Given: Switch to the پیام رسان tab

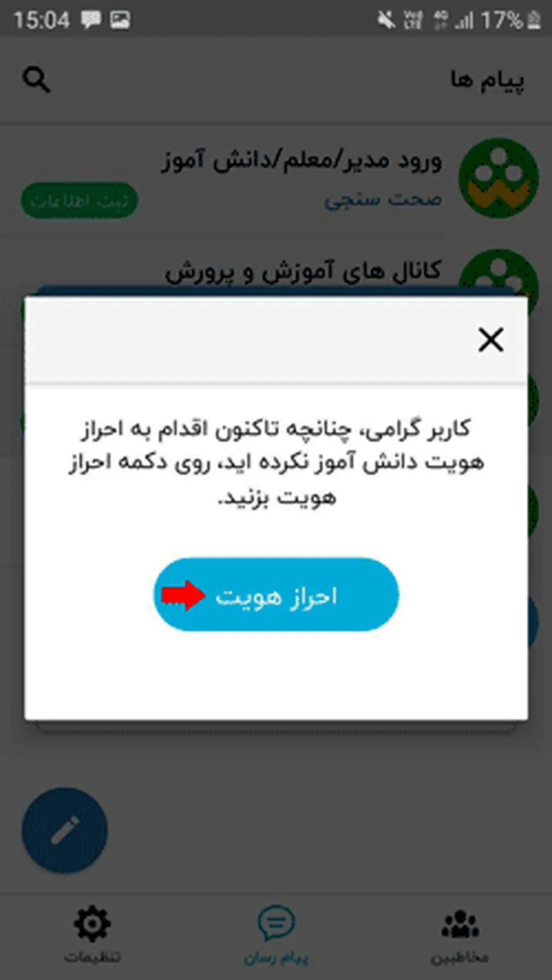Looking at the screenshot, I should tap(276, 934).
